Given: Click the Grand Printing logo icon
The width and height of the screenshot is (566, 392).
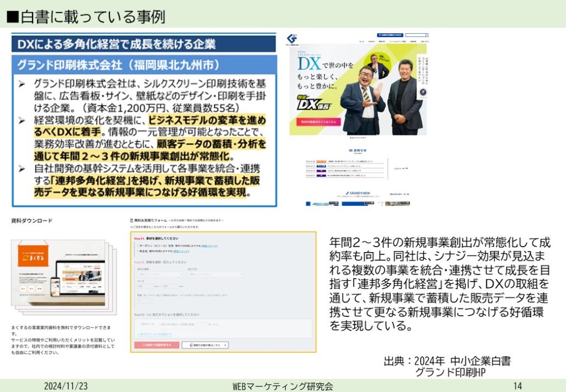Looking at the screenshot, I should pos(292,38).
